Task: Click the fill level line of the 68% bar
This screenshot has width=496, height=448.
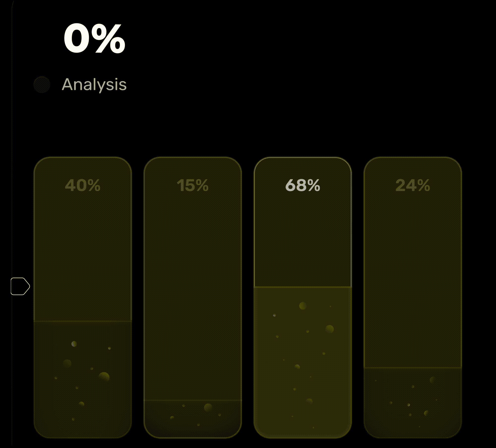Action: 303,287
